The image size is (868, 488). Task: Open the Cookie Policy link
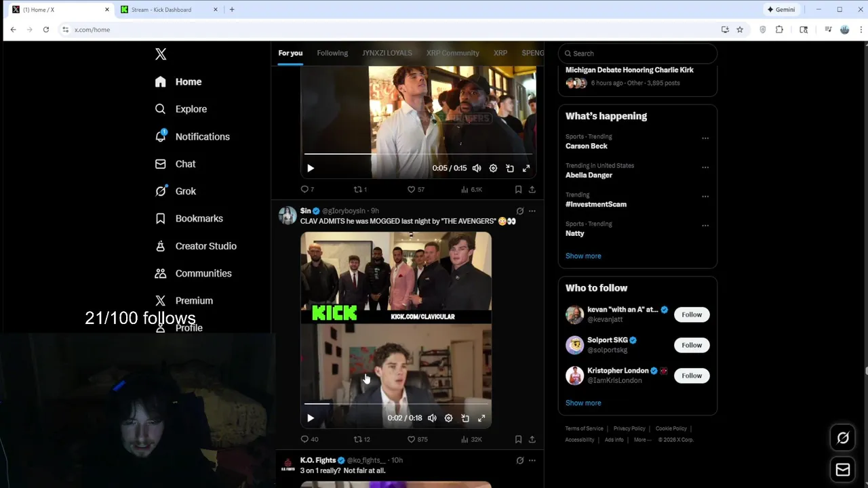point(671,428)
